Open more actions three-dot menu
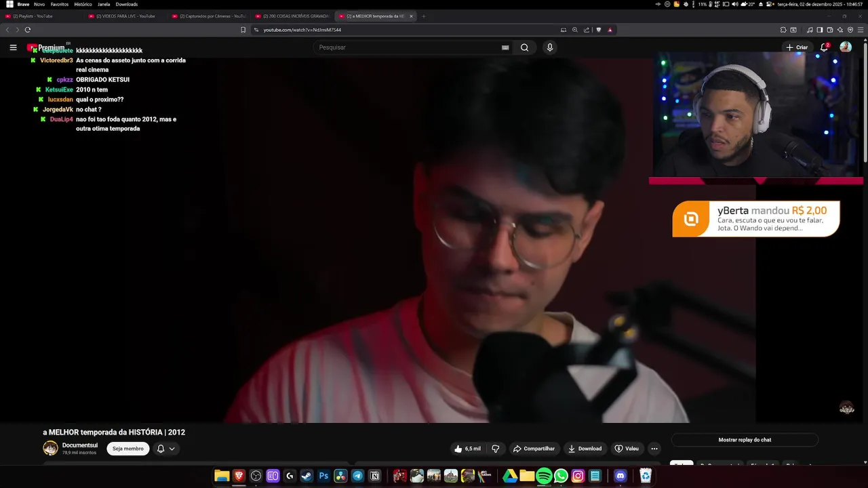The width and height of the screenshot is (868, 488). pyautogui.click(x=654, y=449)
